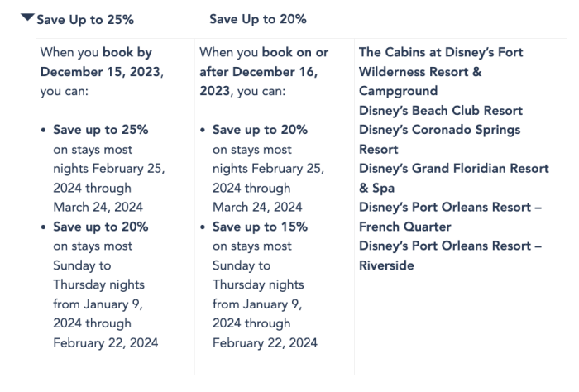Screen dimensions: 579x392
Task: Open Disney's Beach Club Resort link
Action: [441, 111]
